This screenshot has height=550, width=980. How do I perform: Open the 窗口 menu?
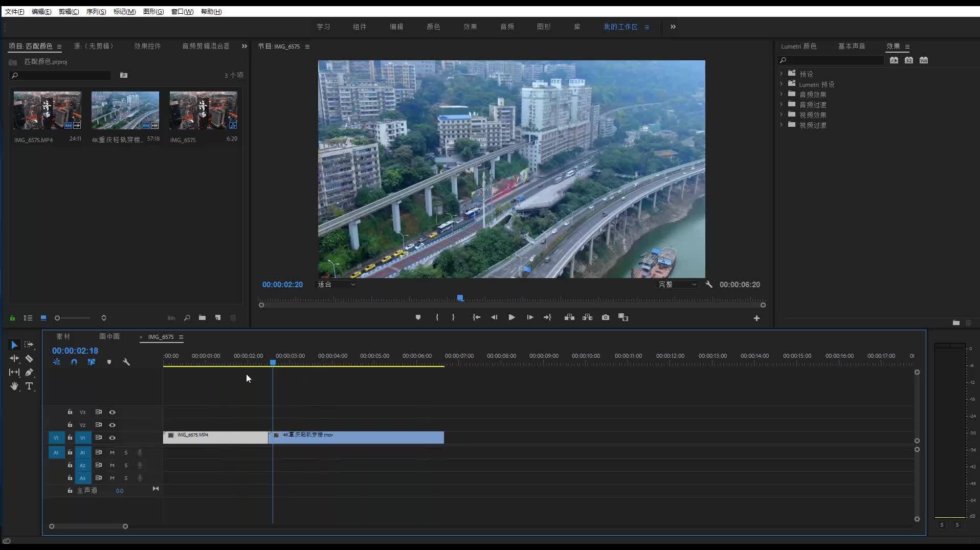pos(182,12)
